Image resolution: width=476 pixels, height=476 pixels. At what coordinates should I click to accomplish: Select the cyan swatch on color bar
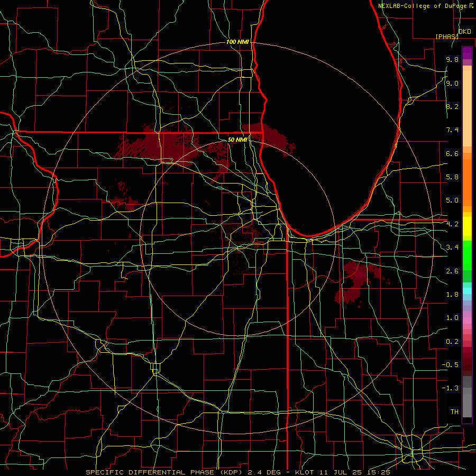click(x=467, y=291)
